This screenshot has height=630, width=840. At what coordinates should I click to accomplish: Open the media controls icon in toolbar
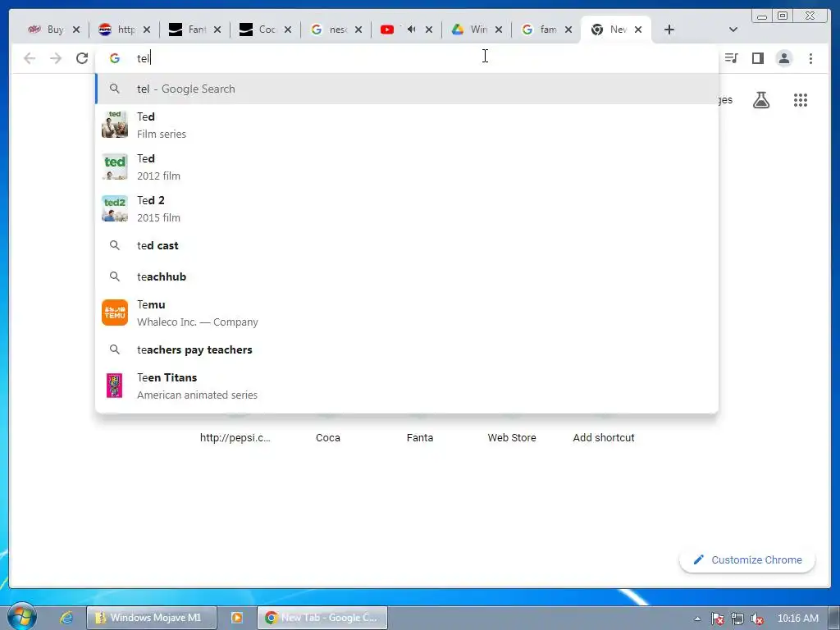click(731, 58)
